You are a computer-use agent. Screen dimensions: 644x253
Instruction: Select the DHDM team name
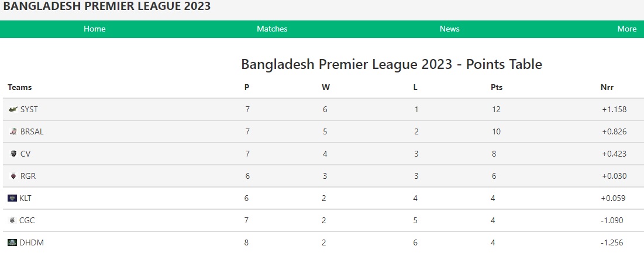pos(32,242)
